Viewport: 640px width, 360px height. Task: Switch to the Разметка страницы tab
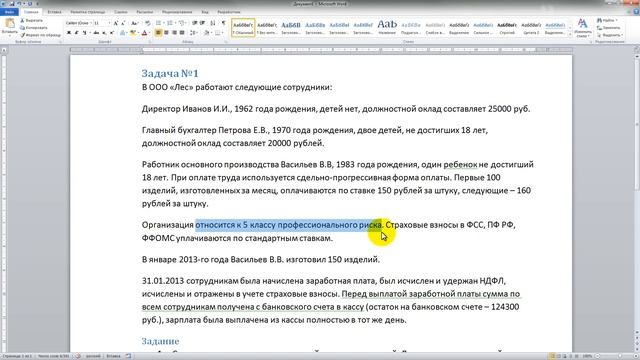click(88, 12)
